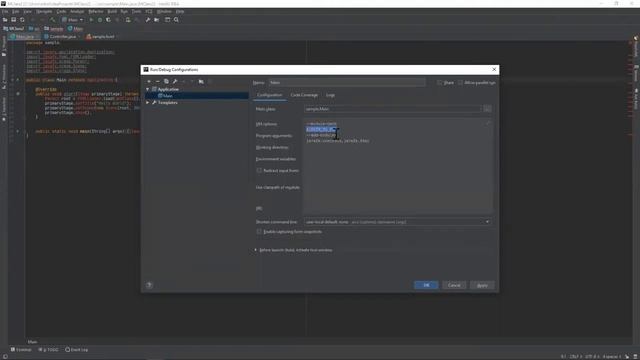This screenshot has width=640, height=360.
Task: Switch to Controller.java editor tab
Action: (60, 37)
